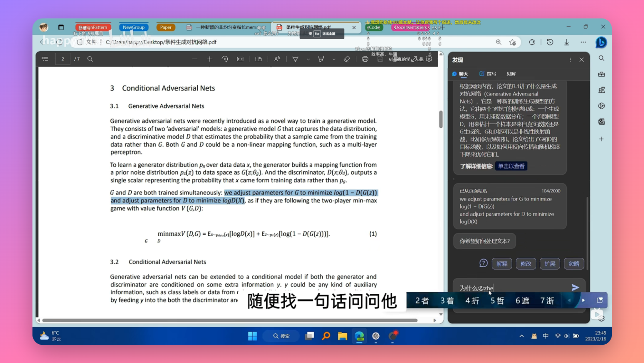Image resolution: width=644 pixels, height=363 pixels.
Task: Open the Microsoft 365 sidebar icon
Action: [601, 106]
